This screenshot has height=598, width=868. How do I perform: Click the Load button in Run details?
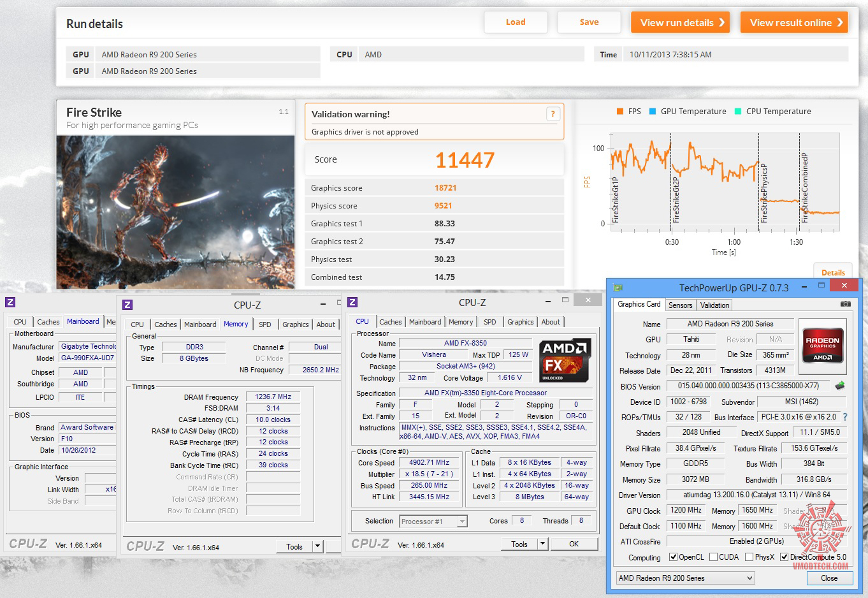tap(516, 22)
